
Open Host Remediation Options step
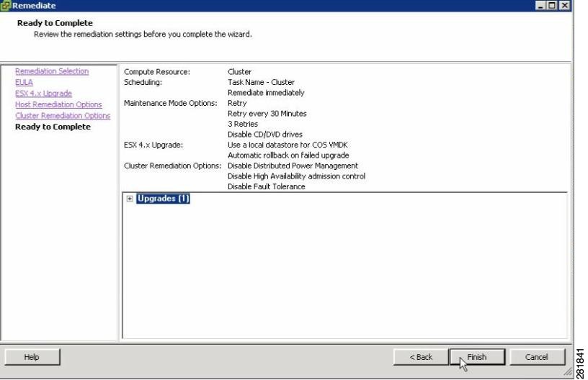click(x=58, y=104)
